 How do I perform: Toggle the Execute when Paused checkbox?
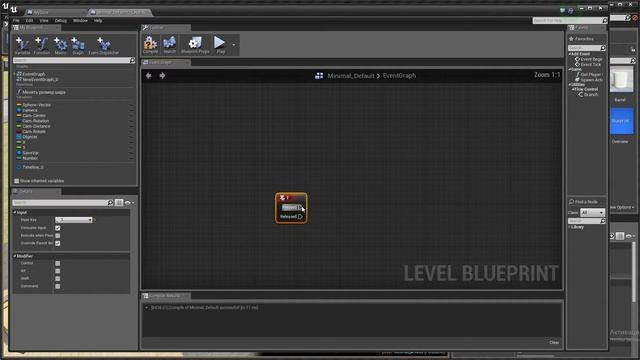coord(58,236)
